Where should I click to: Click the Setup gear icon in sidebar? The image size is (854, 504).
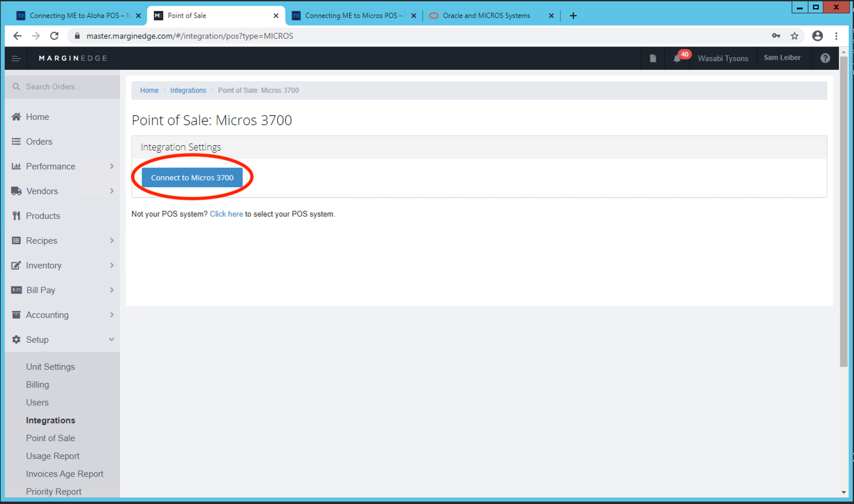[x=16, y=340]
